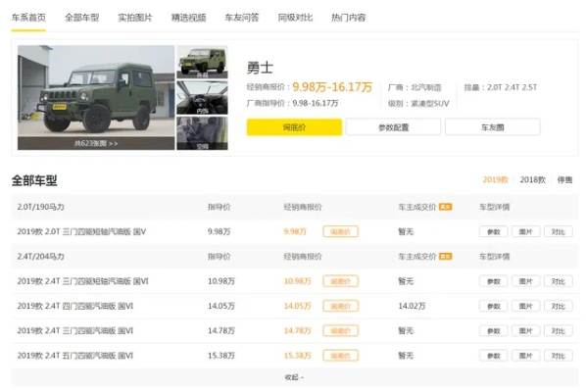Image resolution: width=586 pixels, height=392 pixels.
Task: Open 图片 for the 15.38万 model
Action: point(525,355)
